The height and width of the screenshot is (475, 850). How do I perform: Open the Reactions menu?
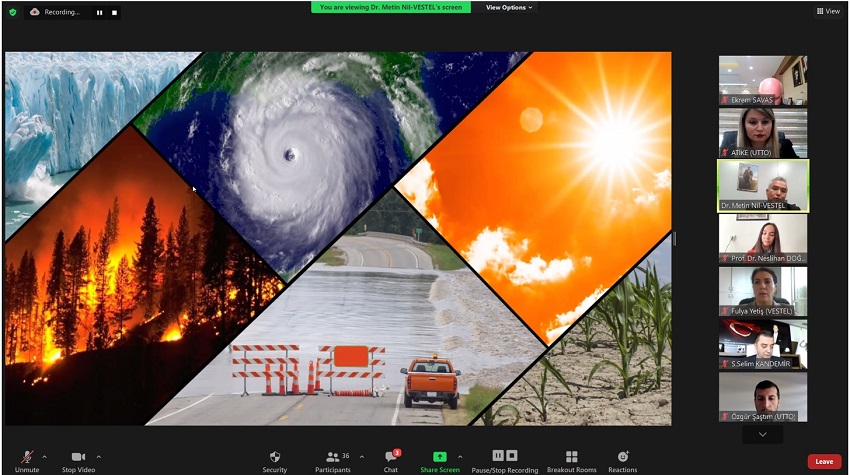pos(622,457)
